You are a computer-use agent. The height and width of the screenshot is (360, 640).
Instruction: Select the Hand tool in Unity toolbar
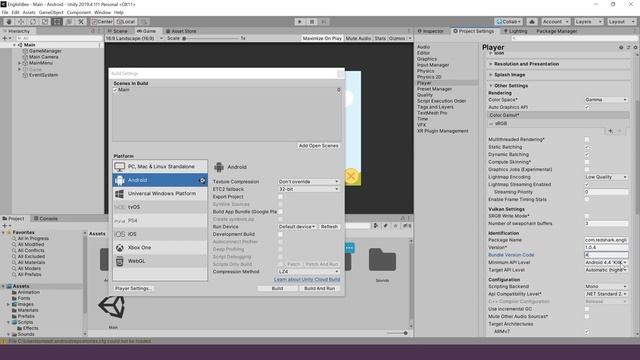pos(9,22)
